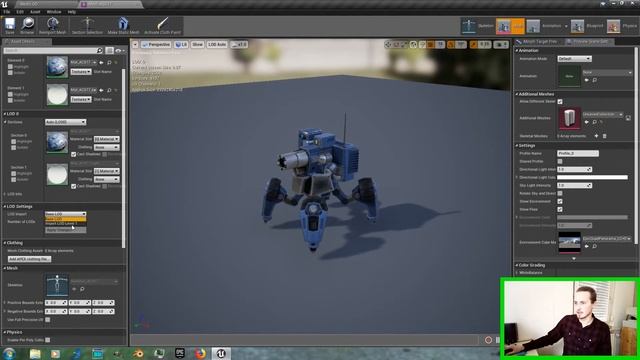Switch to Blueprint editor mode
640x360 pixels.
click(x=587, y=26)
